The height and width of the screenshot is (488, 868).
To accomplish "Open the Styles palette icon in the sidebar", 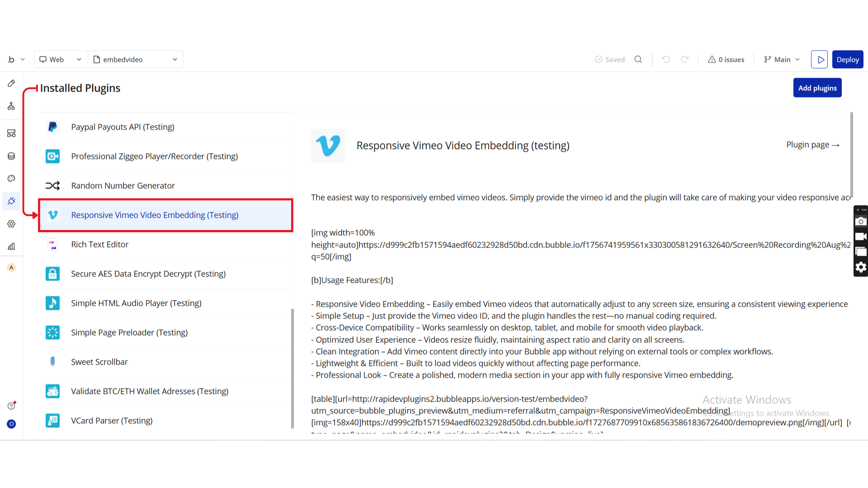I will click(11, 179).
